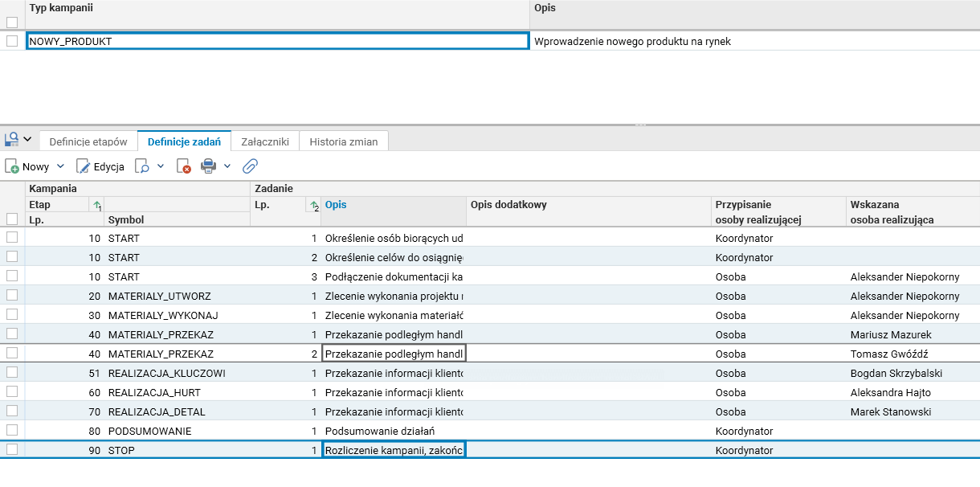Image resolution: width=980 pixels, height=487 pixels.
Task: Click the Etap sort arrow marked 1
Action: (x=97, y=206)
